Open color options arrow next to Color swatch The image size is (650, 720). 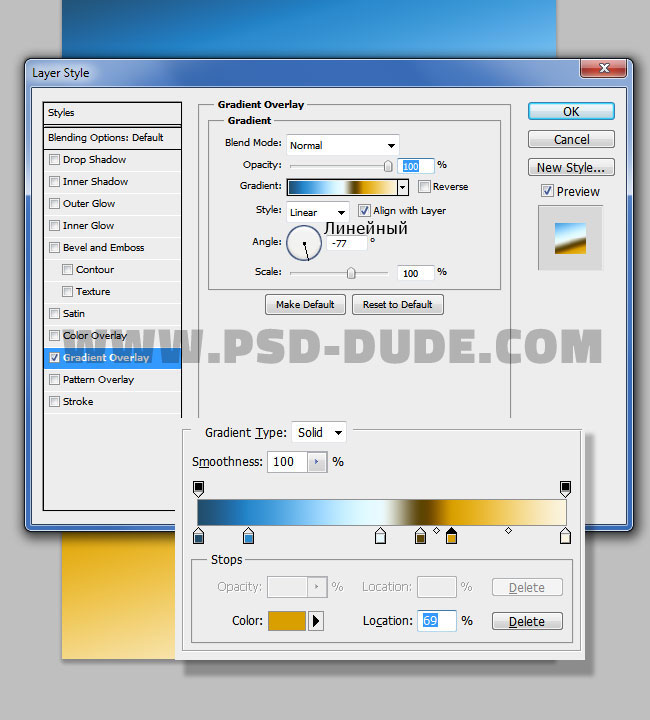coord(316,621)
